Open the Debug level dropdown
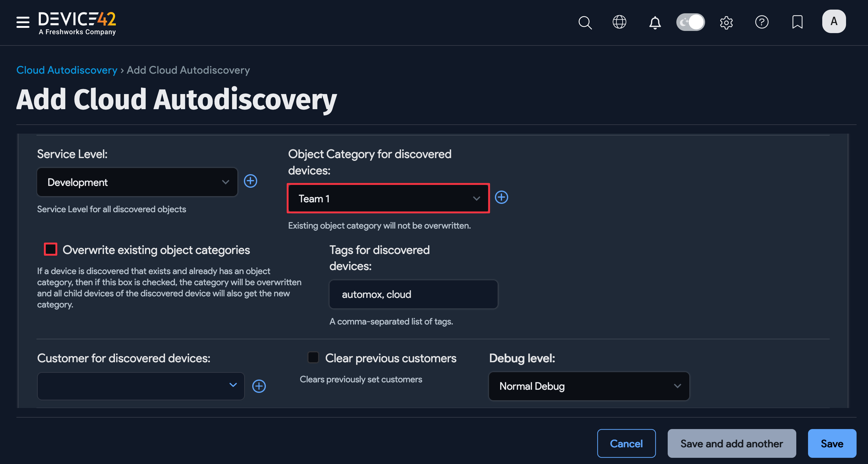 [589, 386]
